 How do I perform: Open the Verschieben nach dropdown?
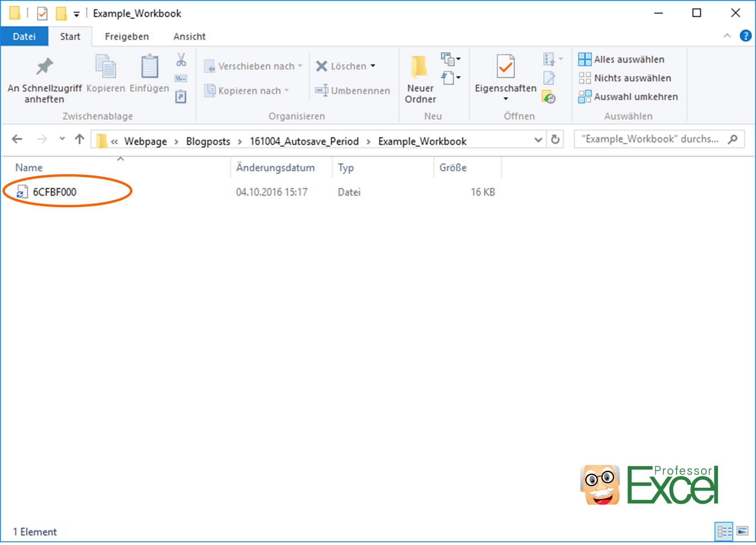coord(301,66)
